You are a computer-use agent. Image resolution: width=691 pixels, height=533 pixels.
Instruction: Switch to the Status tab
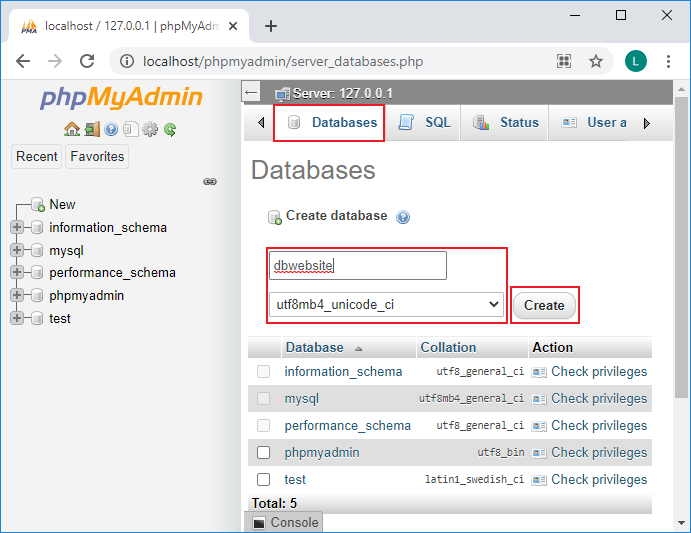tap(505, 123)
